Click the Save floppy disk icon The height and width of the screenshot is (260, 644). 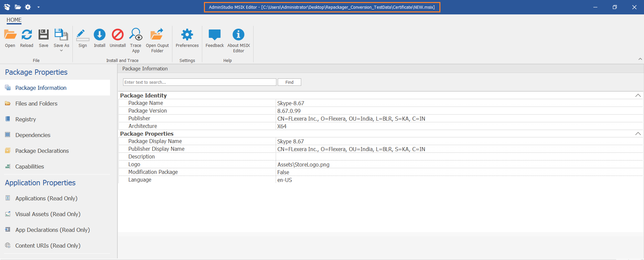tap(44, 35)
